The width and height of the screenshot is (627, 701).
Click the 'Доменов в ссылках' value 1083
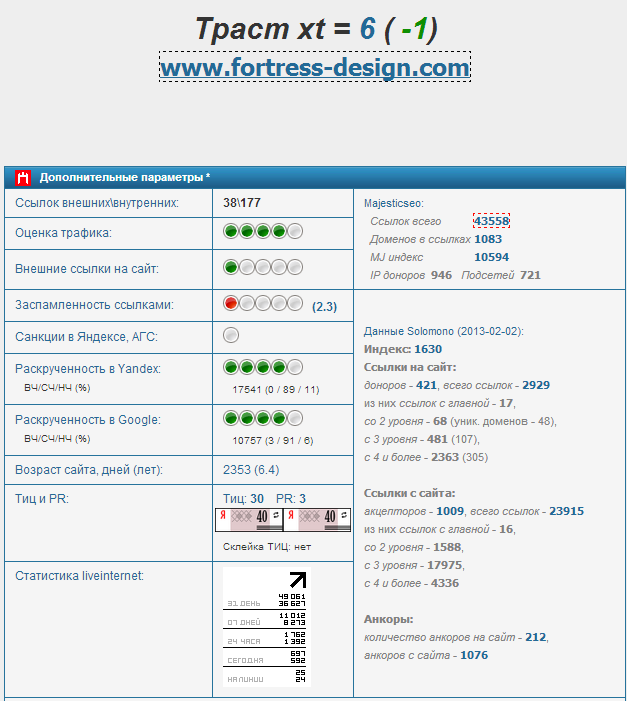(x=488, y=239)
